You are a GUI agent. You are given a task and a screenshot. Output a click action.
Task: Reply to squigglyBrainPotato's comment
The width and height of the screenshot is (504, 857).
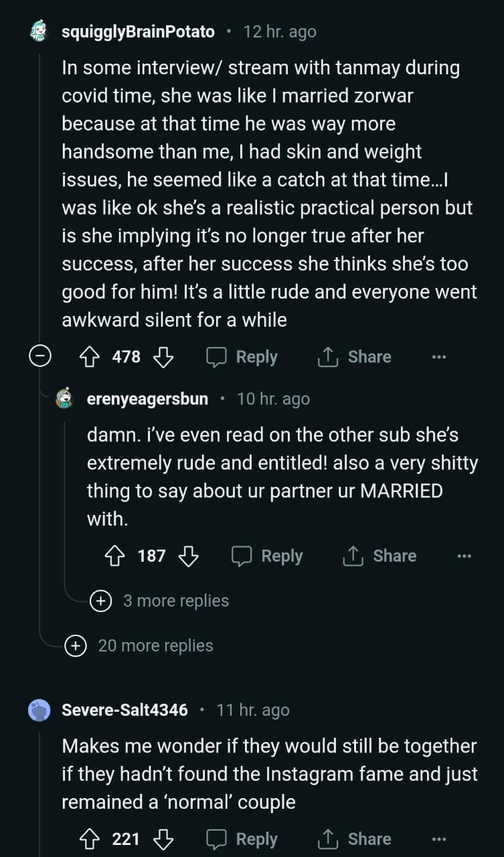[242, 357]
